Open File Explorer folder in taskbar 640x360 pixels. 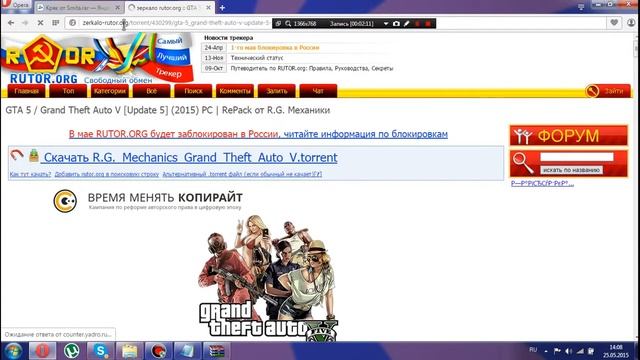[129, 351]
